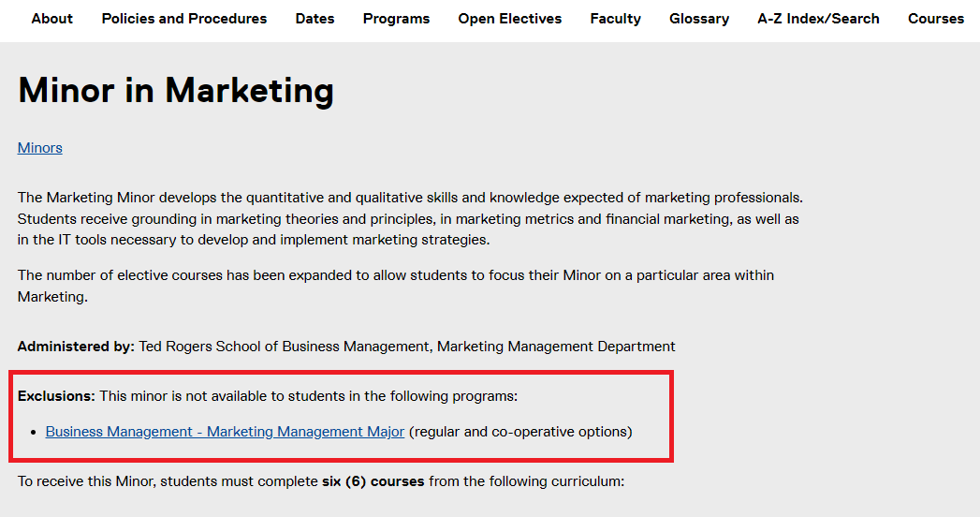Open the About menu item

click(51, 19)
